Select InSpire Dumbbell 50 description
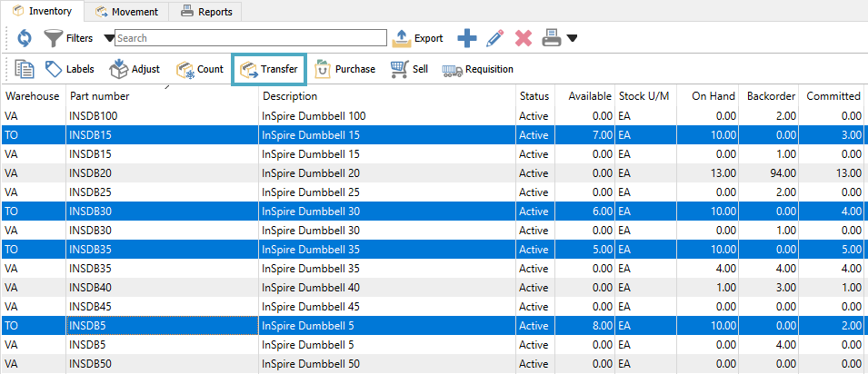The height and width of the screenshot is (374, 868). (311, 364)
